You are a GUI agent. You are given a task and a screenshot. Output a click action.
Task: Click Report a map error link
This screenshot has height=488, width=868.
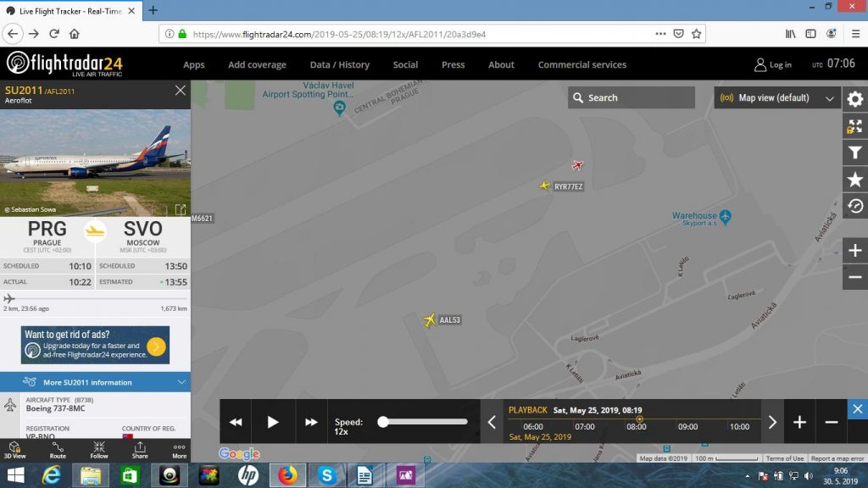click(x=837, y=458)
